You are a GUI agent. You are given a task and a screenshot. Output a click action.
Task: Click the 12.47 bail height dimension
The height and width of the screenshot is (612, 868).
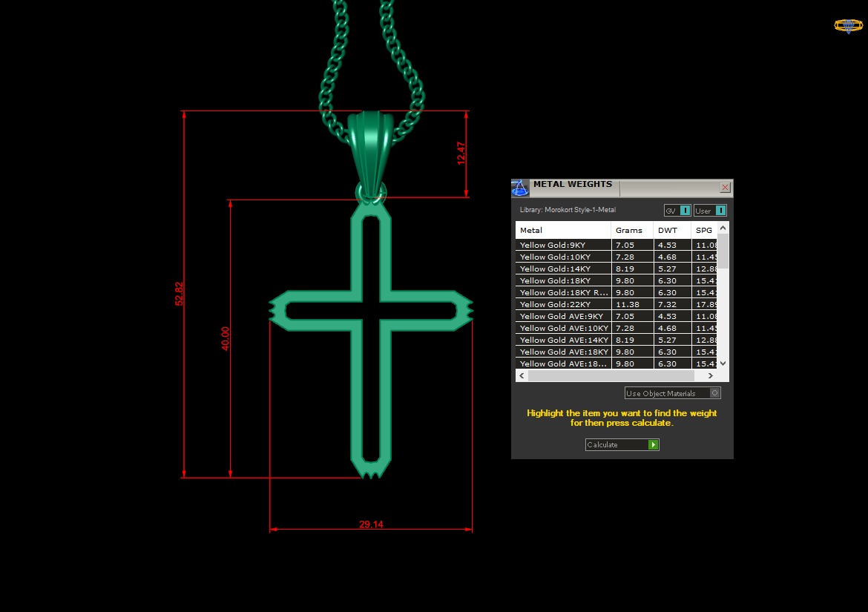click(461, 154)
